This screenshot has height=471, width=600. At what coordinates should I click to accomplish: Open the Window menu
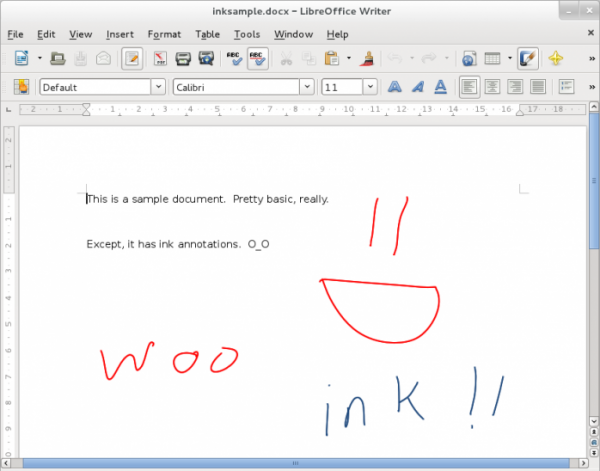pyautogui.click(x=293, y=34)
